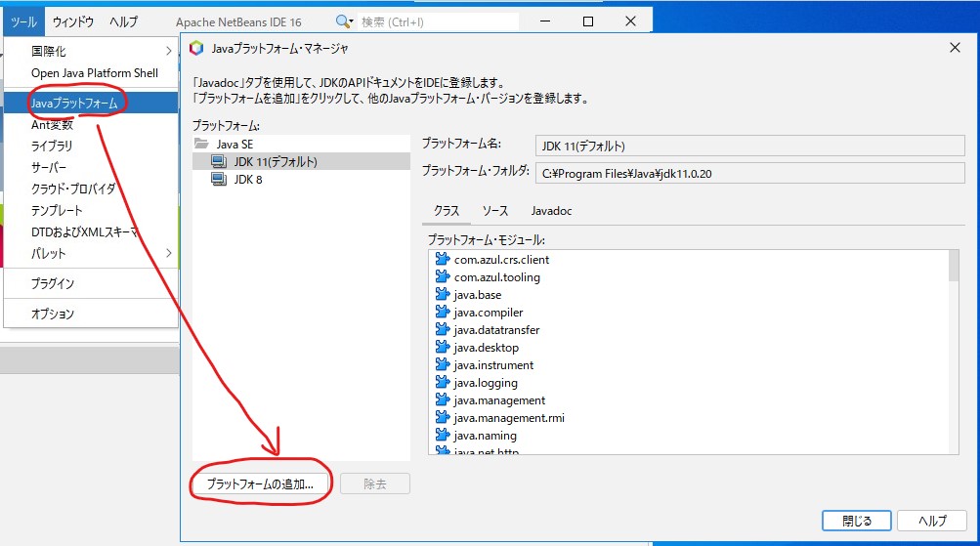
Task: Switch to the クラス tab
Action: (447, 211)
